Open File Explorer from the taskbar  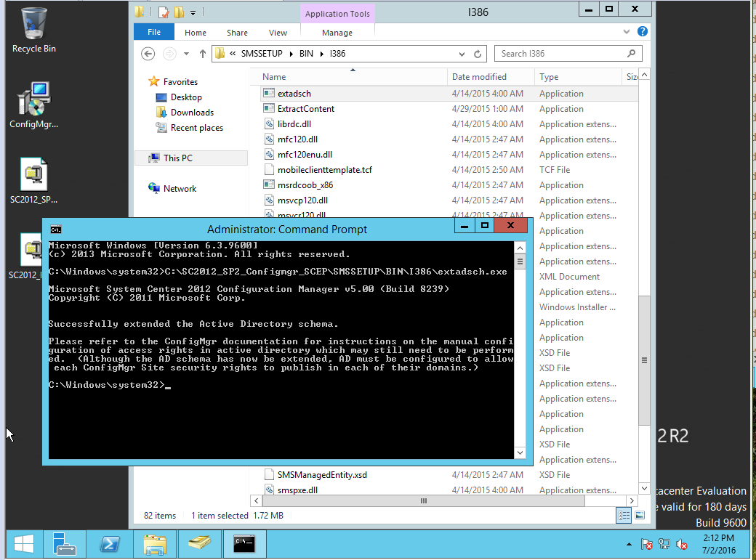tap(155, 544)
